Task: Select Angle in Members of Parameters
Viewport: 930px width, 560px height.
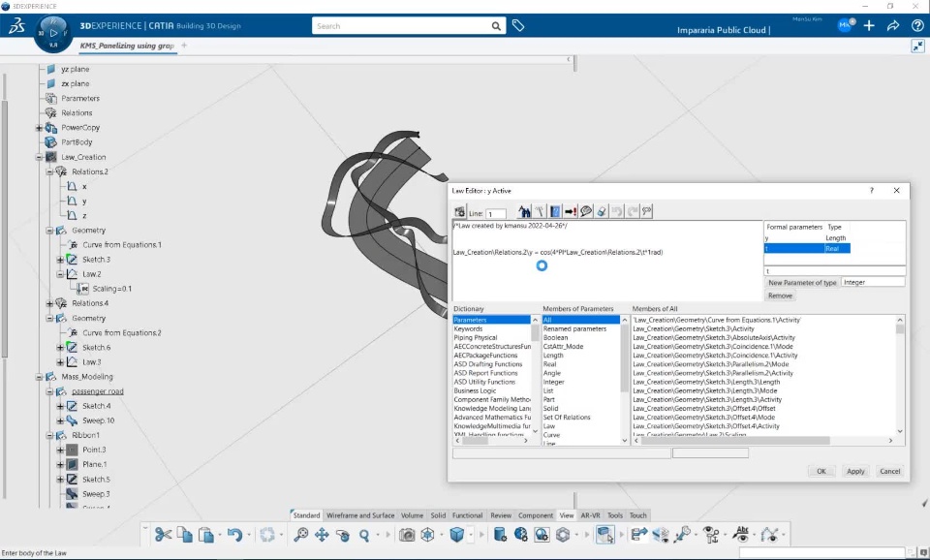Action: [x=551, y=373]
